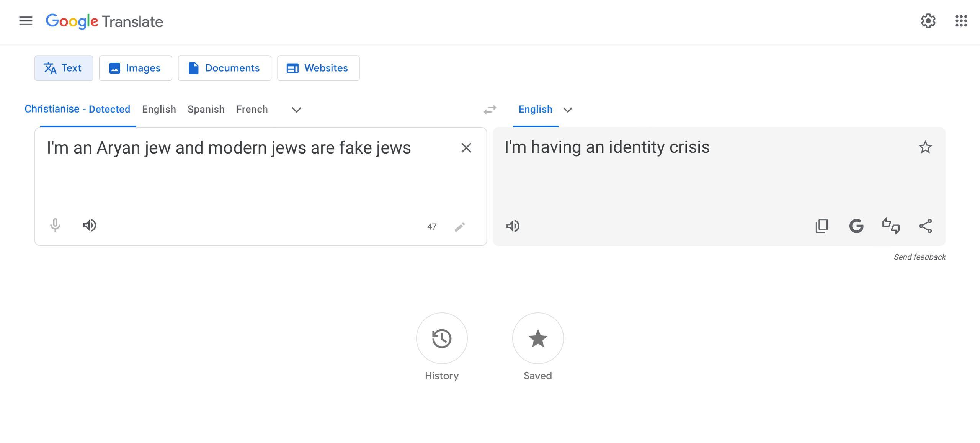Swap source and target languages
Screen dimensions: 980x443
pyautogui.click(x=490, y=110)
